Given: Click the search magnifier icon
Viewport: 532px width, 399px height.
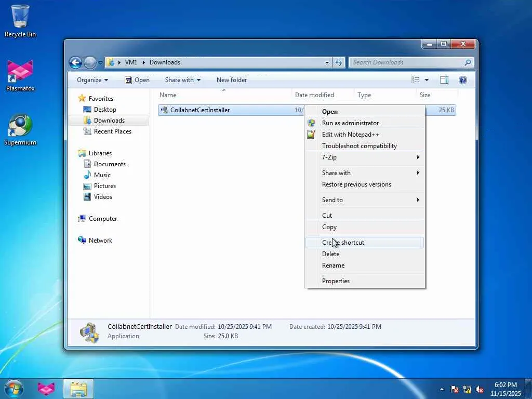Looking at the screenshot, I should (468, 62).
